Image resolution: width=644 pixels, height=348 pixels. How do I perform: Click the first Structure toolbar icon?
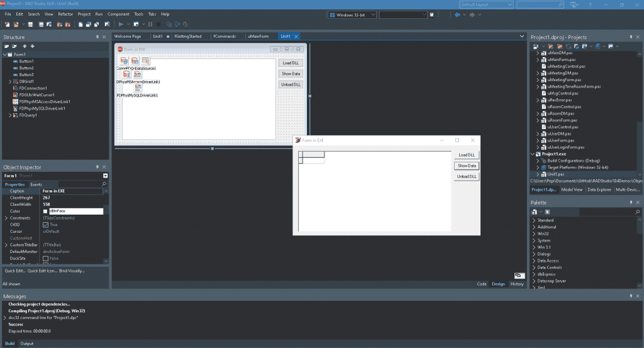tap(6, 47)
